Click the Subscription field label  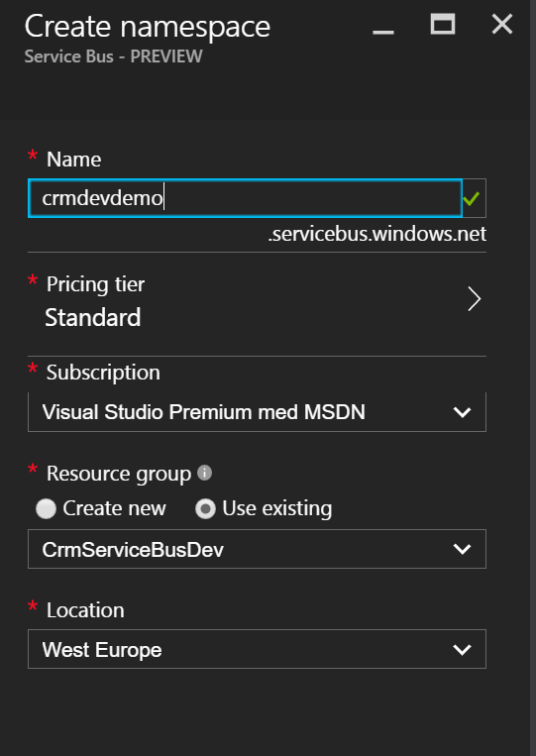[103, 373]
